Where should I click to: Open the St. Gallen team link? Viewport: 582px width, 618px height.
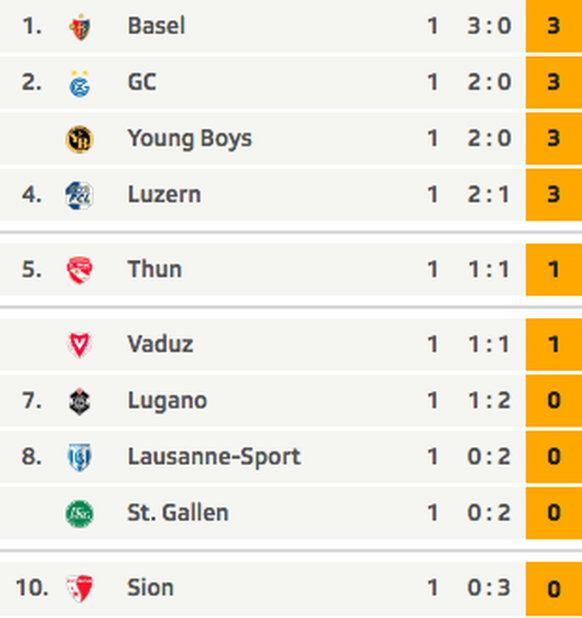coord(178,513)
